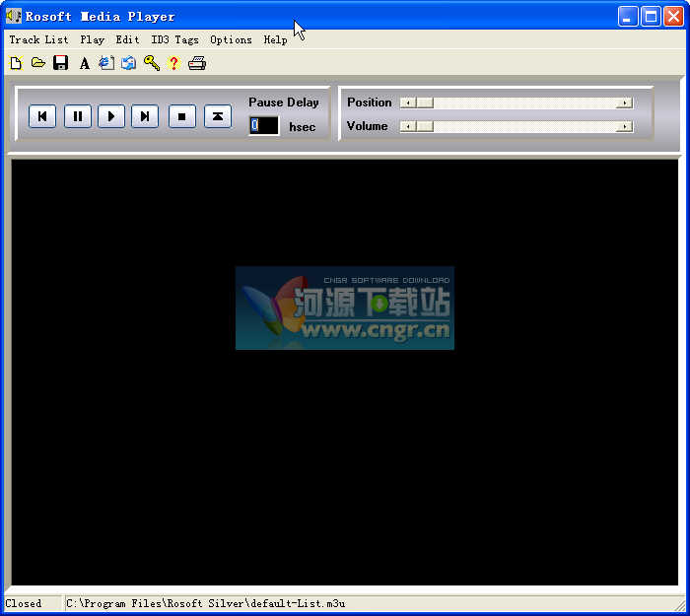This screenshot has width=690, height=616.
Task: Click the font letter A icon
Action: 85,64
